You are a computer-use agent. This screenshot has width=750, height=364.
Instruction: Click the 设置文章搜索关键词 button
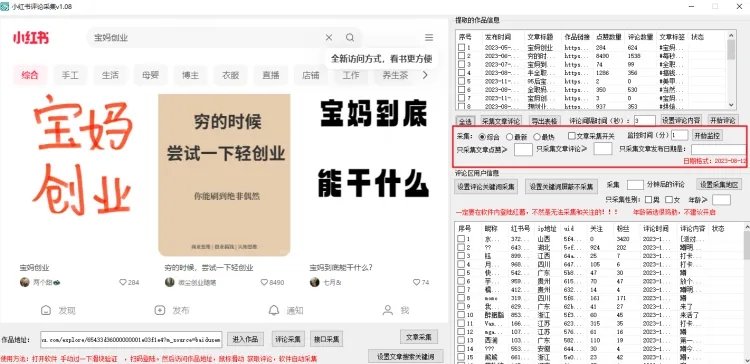point(406,356)
